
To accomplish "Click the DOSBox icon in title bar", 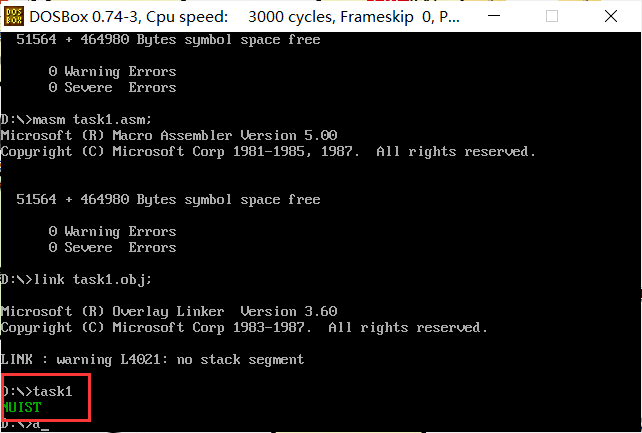I will (14, 16).
